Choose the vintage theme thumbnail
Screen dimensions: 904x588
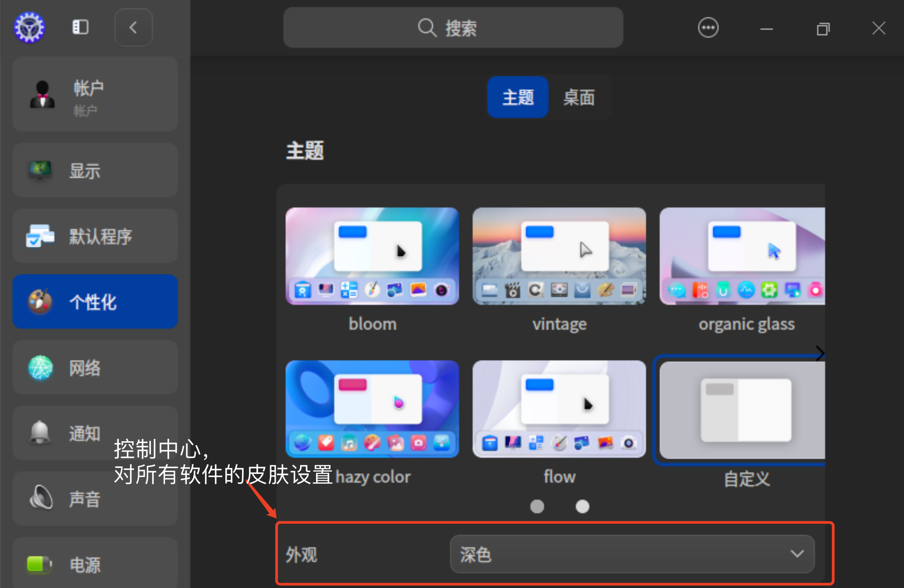[559, 256]
